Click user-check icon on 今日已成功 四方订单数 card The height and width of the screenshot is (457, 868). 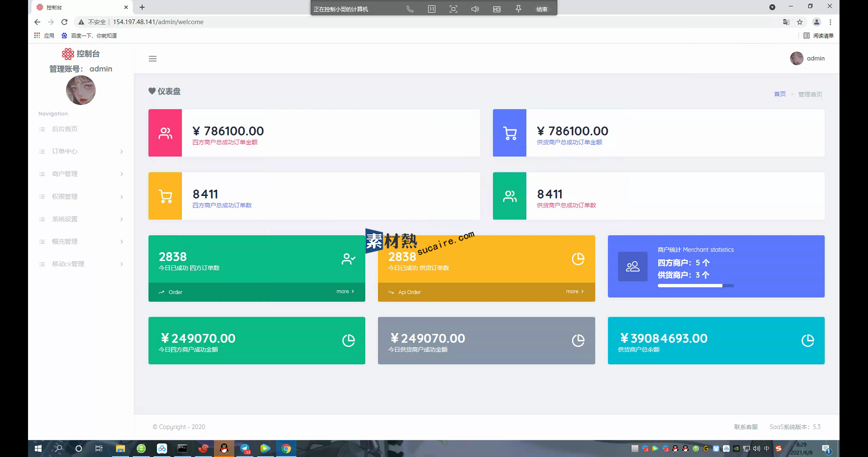point(349,259)
